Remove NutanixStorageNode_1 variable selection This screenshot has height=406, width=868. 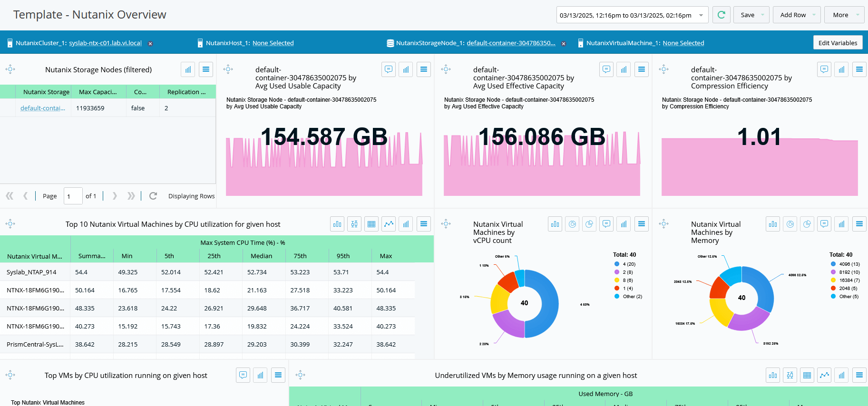564,43
